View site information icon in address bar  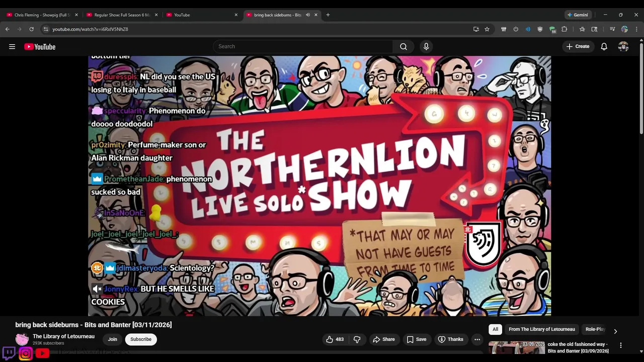(46, 29)
